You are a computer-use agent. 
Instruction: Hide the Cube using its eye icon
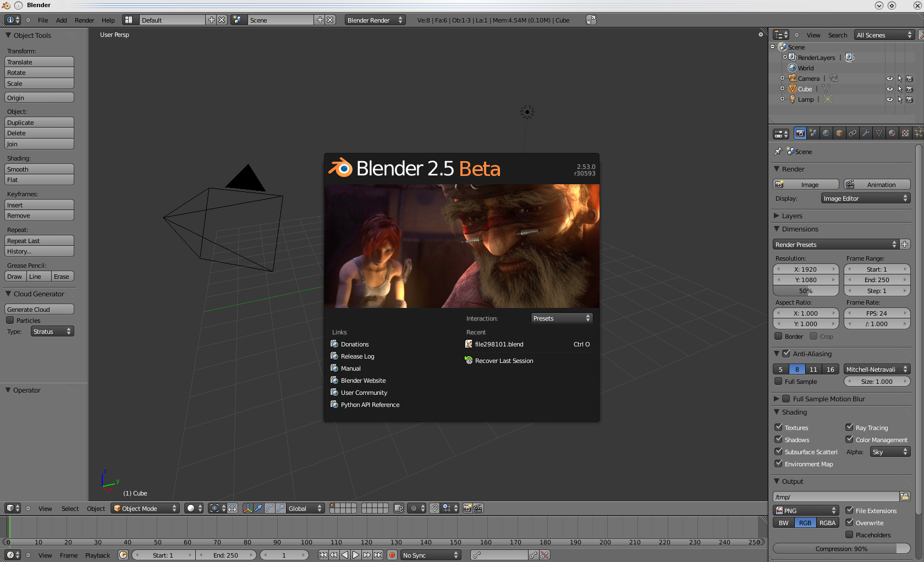(x=889, y=89)
